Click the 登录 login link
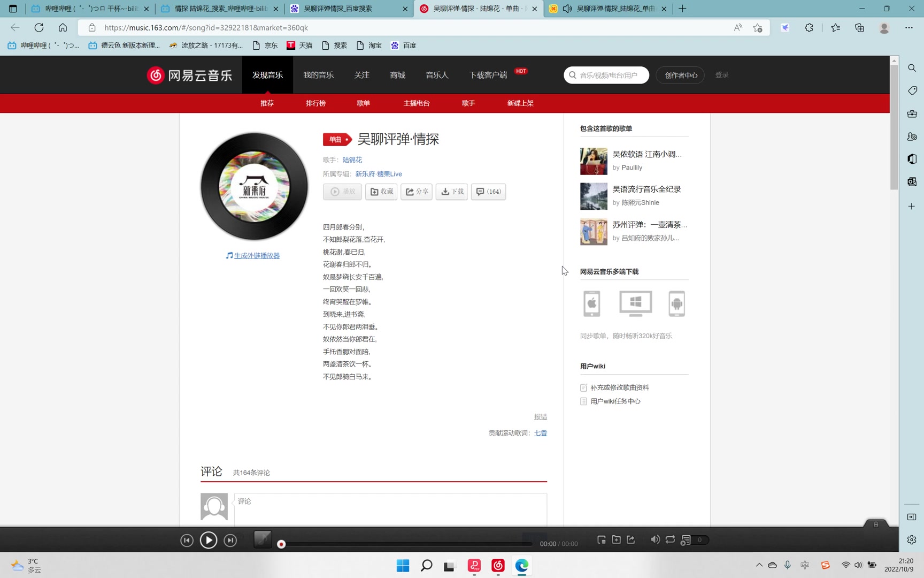This screenshot has height=578, width=924. pyautogui.click(x=722, y=75)
